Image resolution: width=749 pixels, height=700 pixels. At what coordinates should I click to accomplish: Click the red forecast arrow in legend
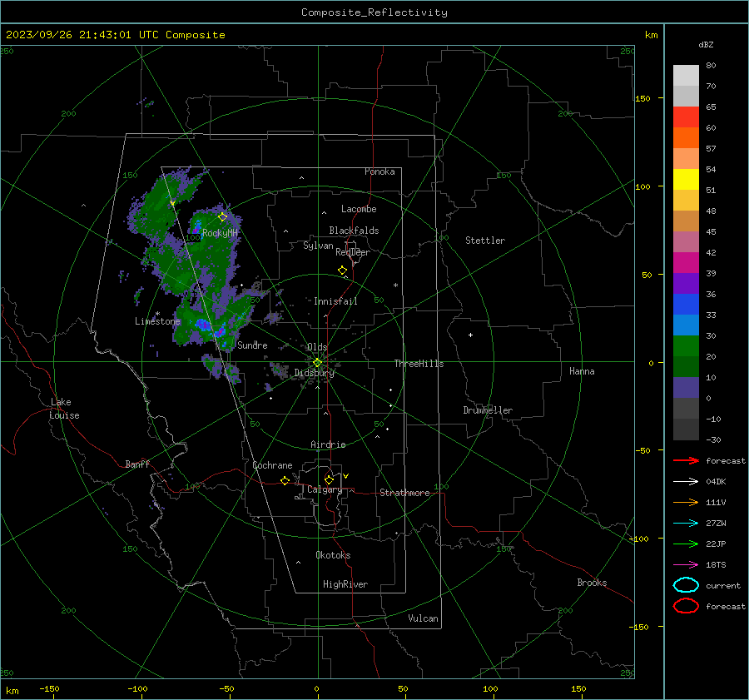(x=686, y=460)
